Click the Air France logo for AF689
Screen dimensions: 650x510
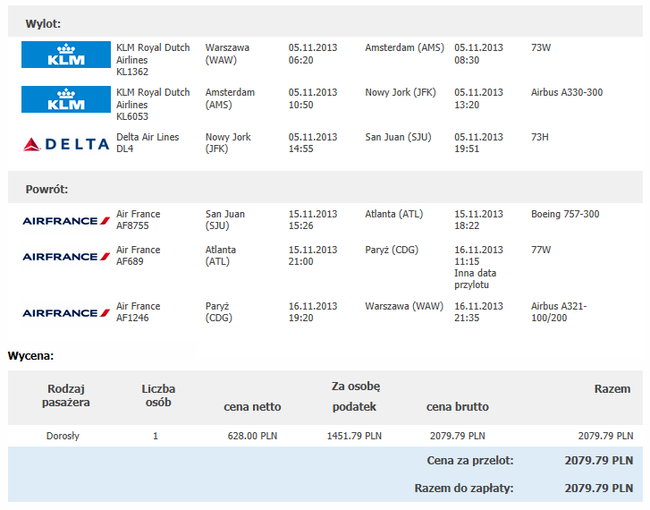coord(66,256)
